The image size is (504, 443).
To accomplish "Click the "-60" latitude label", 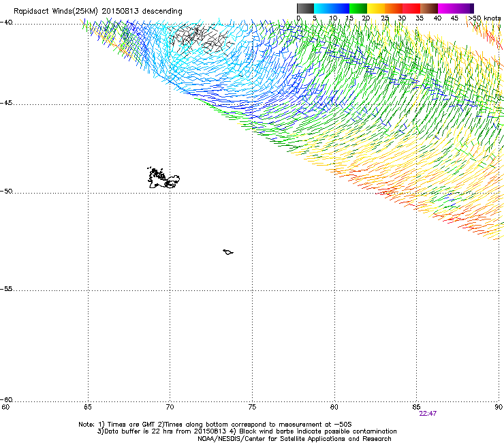I will point(6,400).
